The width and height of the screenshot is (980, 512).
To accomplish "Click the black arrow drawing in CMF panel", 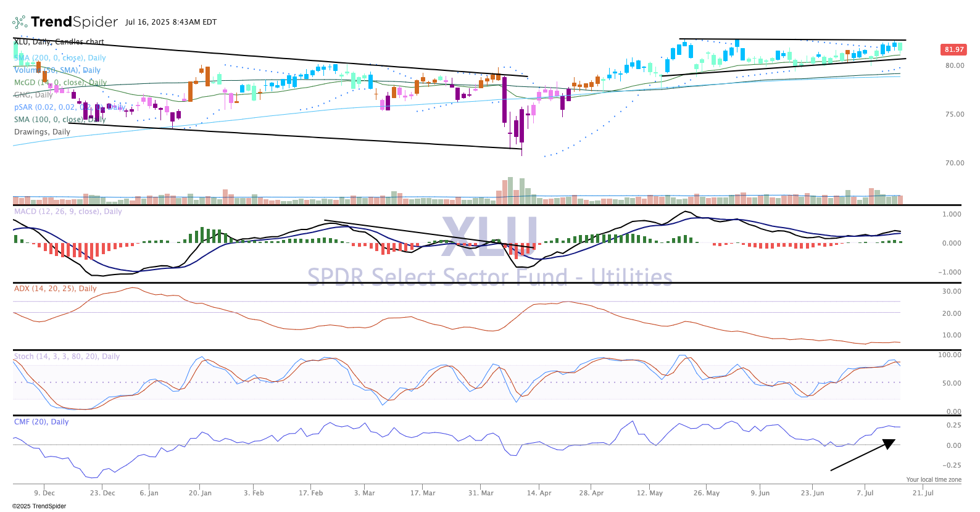I will (863, 455).
